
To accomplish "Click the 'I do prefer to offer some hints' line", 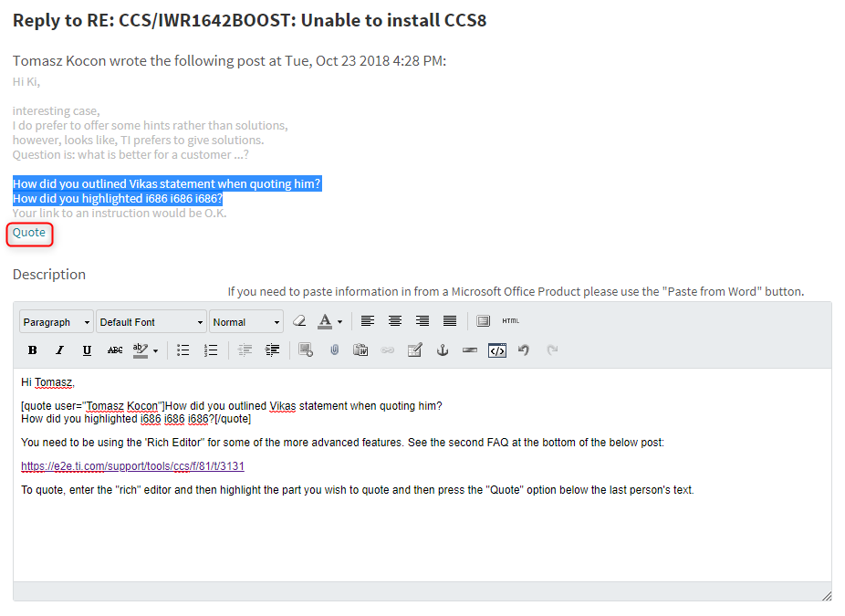I will coord(151,126).
